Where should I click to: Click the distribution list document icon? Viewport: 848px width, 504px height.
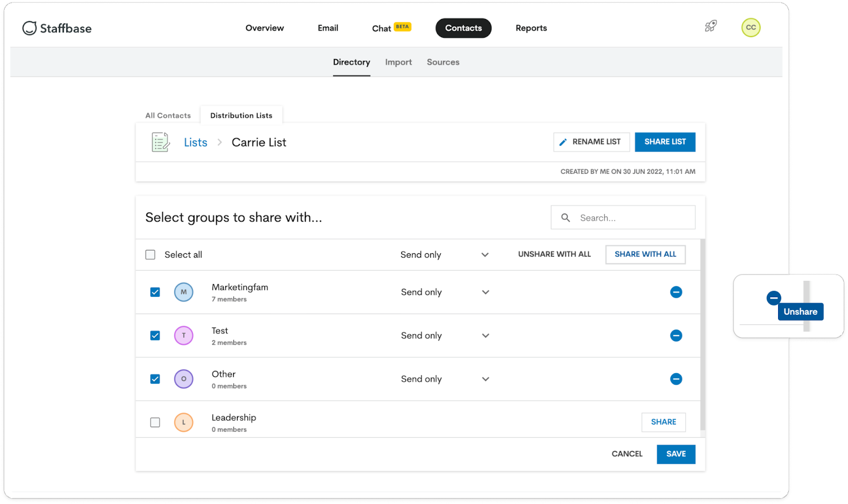pos(161,142)
